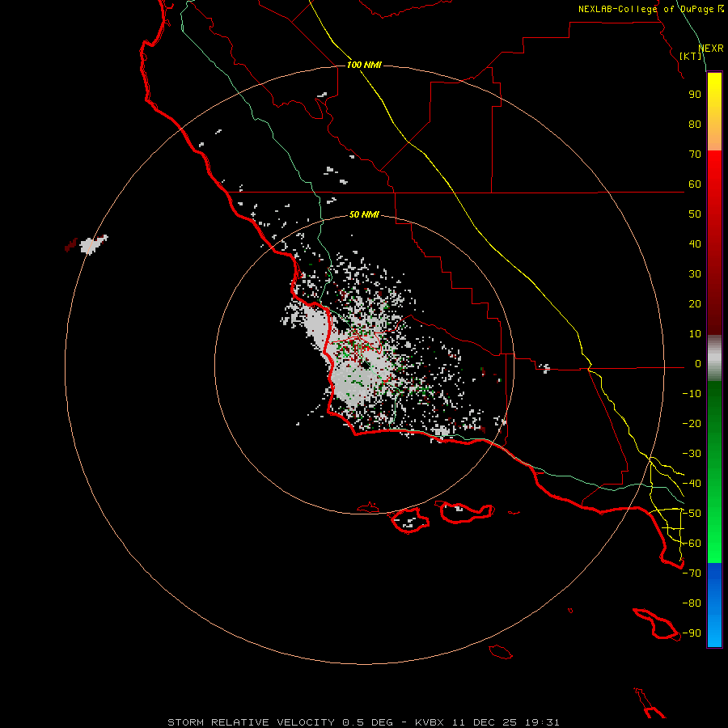Pick the bright green segment of the color bar
728x728 pixels.
(714, 534)
